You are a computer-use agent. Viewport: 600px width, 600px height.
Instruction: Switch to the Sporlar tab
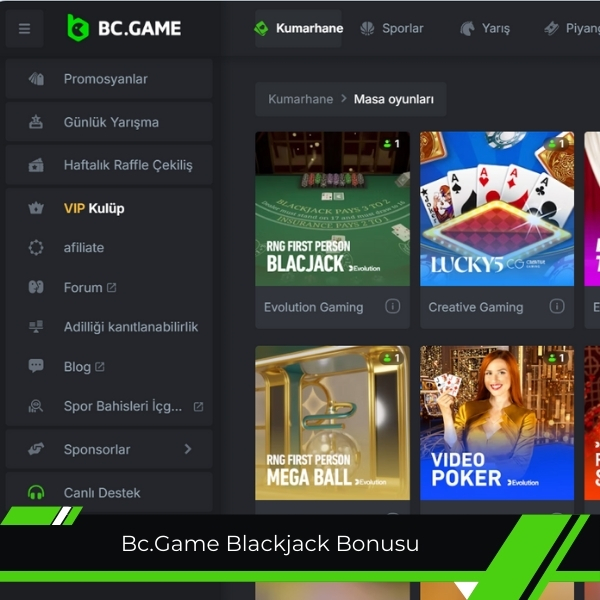click(x=391, y=28)
